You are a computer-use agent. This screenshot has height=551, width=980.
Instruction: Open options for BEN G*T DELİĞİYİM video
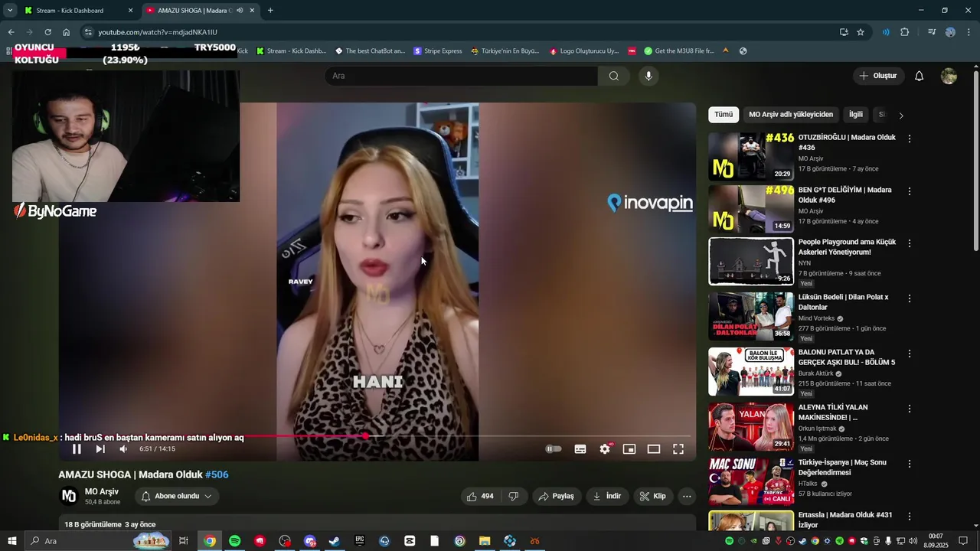tap(910, 191)
